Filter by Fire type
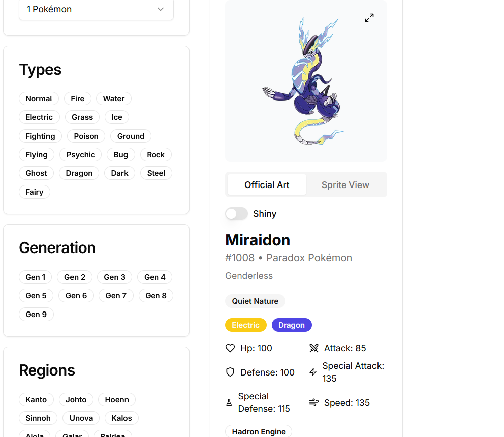Viewport: 504px width, 437px height. point(78,99)
